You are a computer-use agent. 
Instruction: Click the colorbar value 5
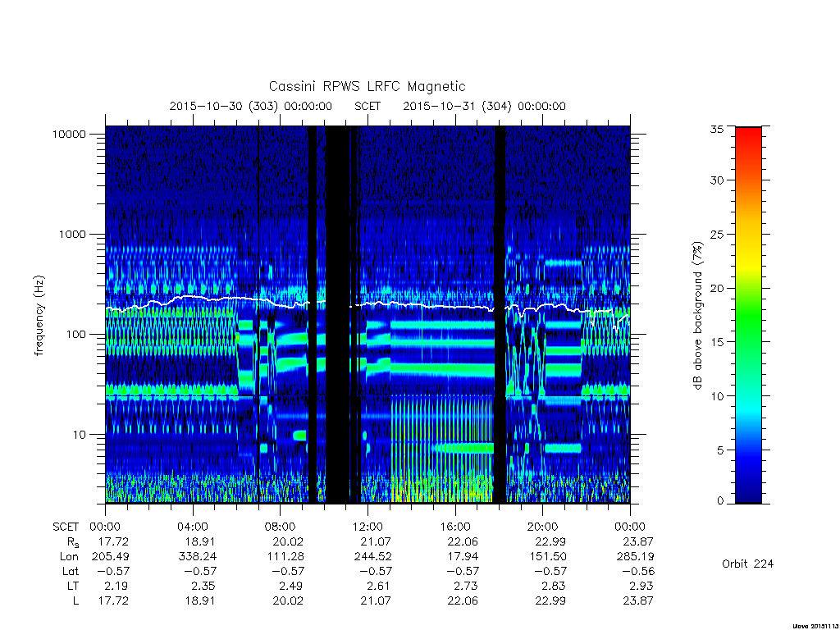coord(720,450)
